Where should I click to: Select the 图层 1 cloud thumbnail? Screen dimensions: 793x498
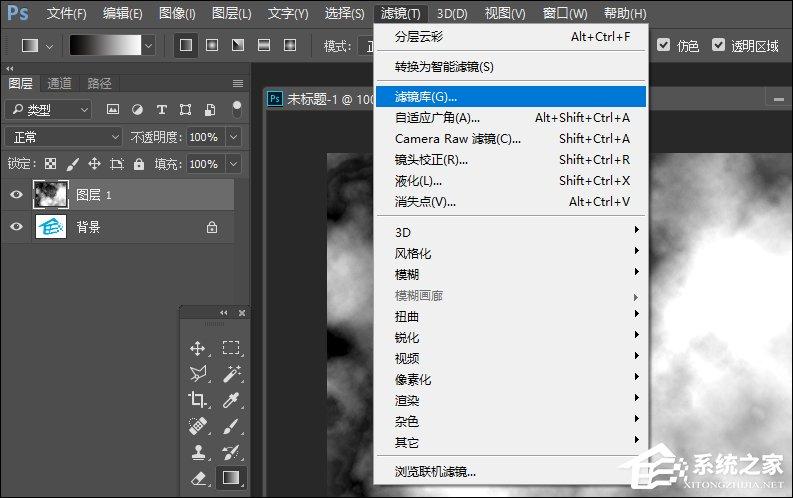(50, 195)
